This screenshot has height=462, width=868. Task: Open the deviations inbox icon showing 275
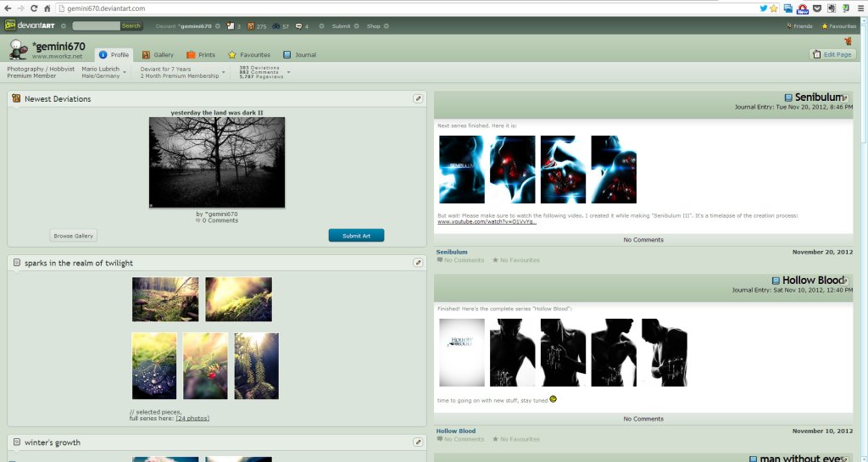point(250,26)
